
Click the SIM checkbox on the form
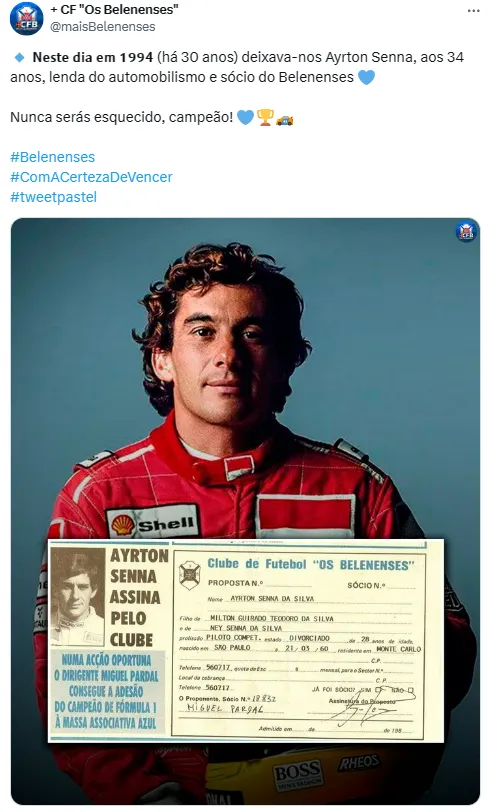[x=379, y=690]
